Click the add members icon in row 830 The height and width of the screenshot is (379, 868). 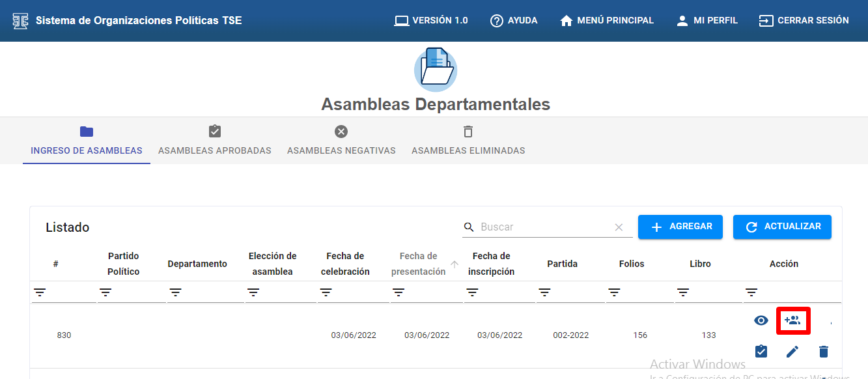click(x=792, y=320)
